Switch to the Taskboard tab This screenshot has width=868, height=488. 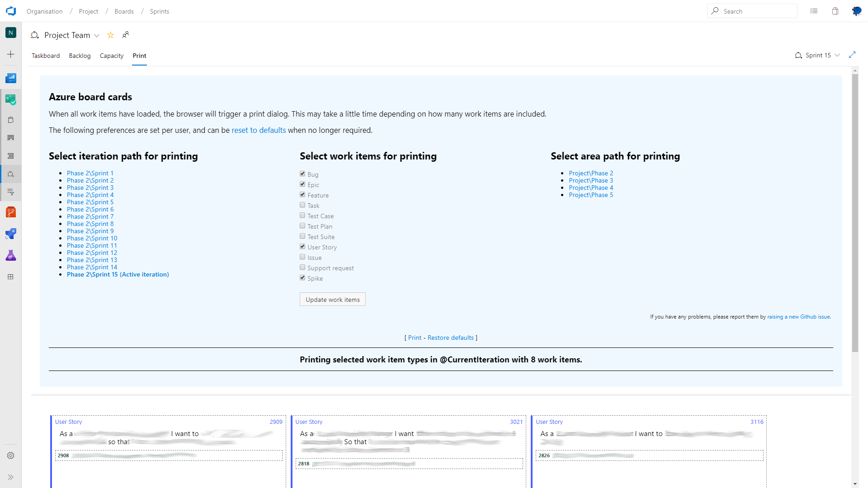point(46,56)
